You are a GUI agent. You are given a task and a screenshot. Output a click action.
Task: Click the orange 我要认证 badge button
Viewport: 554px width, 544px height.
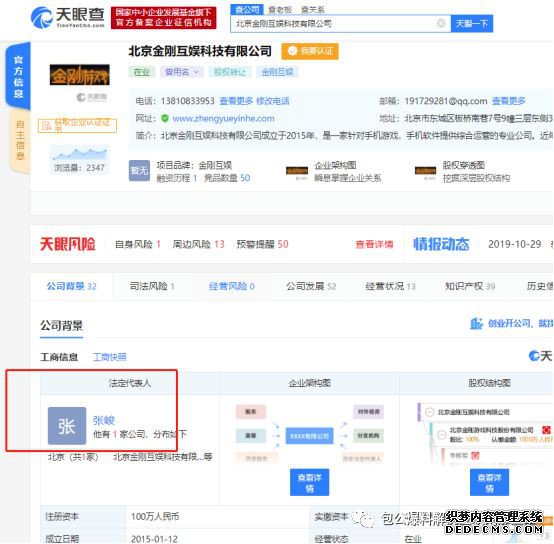click(310, 51)
